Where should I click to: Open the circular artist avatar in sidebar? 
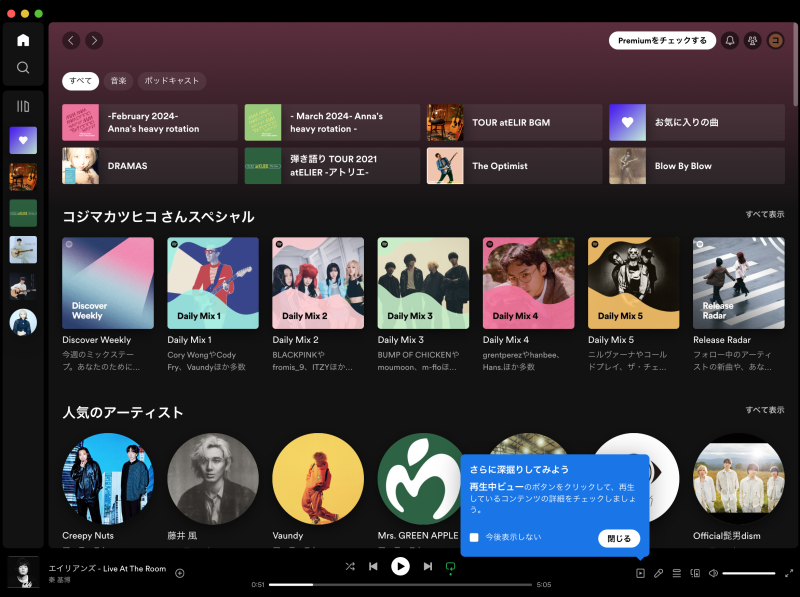click(x=23, y=322)
